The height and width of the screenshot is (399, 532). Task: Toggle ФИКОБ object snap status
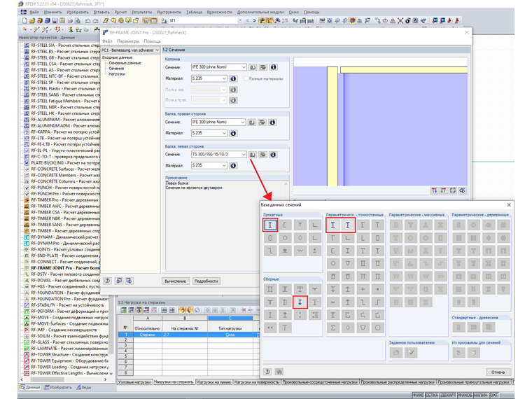465,395
